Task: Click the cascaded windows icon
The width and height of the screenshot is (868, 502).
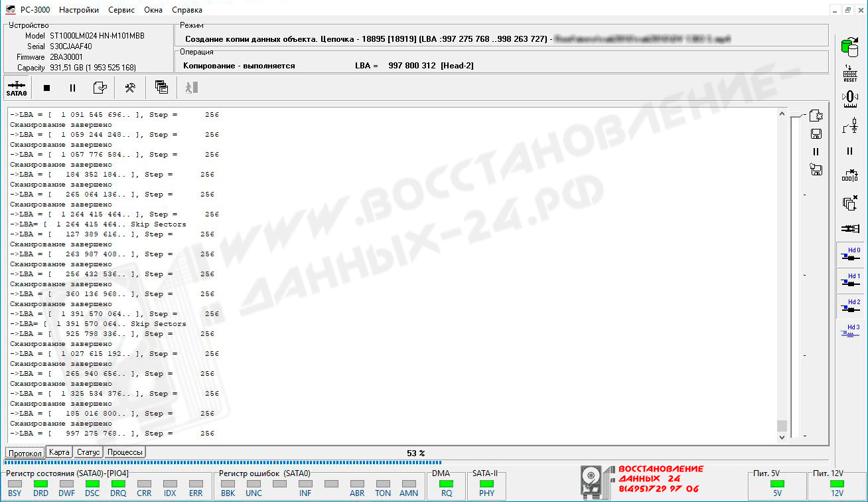Action: pyautogui.click(x=161, y=87)
